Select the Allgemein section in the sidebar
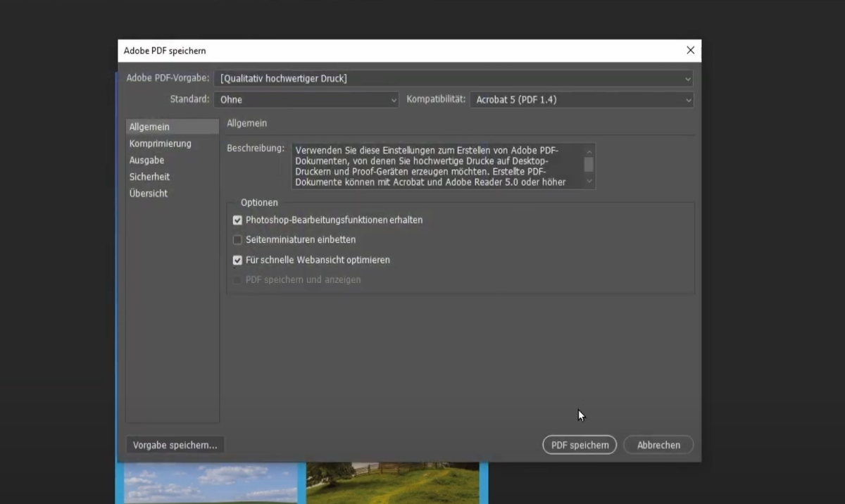 (x=149, y=126)
